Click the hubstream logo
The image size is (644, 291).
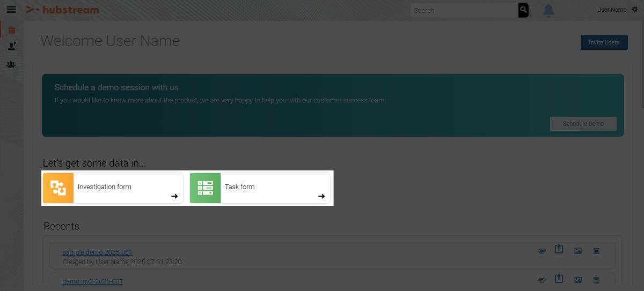(63, 10)
